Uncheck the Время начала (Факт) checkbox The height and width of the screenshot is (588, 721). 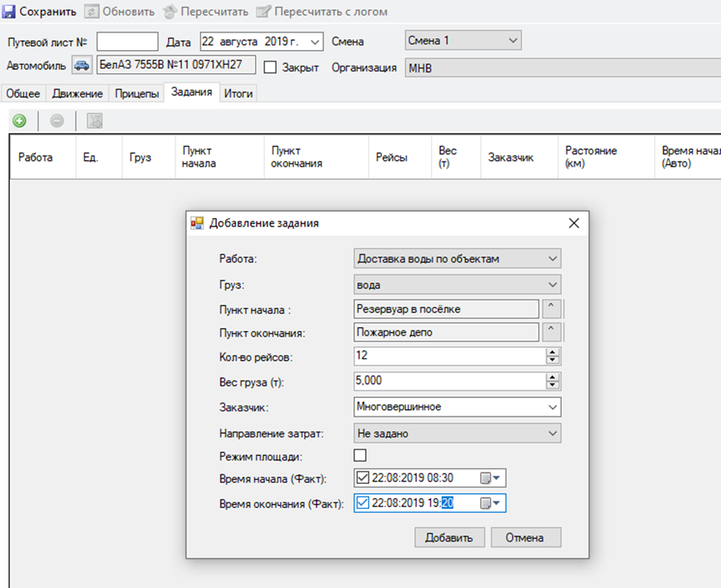363,478
